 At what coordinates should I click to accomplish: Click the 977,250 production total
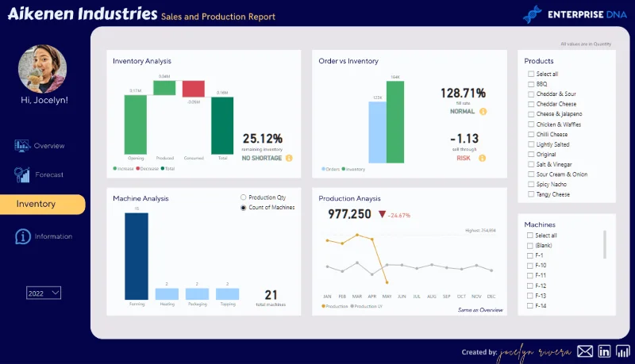tap(349, 214)
